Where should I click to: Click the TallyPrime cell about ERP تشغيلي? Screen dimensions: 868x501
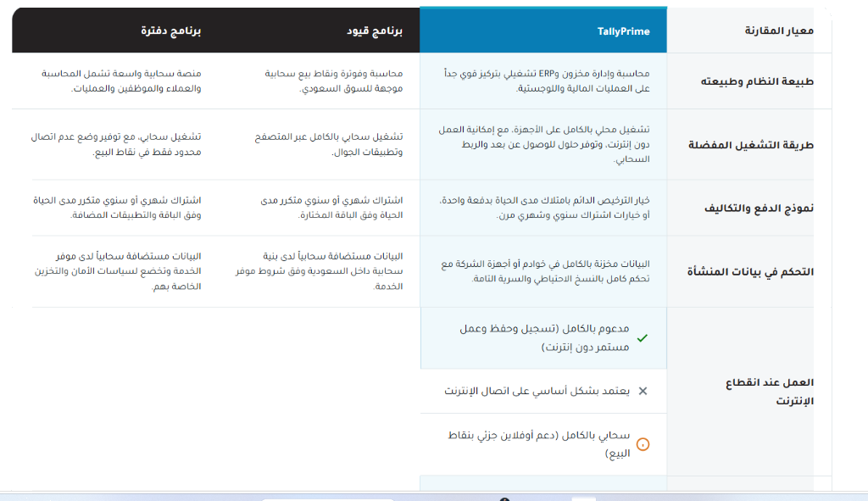[x=543, y=81]
